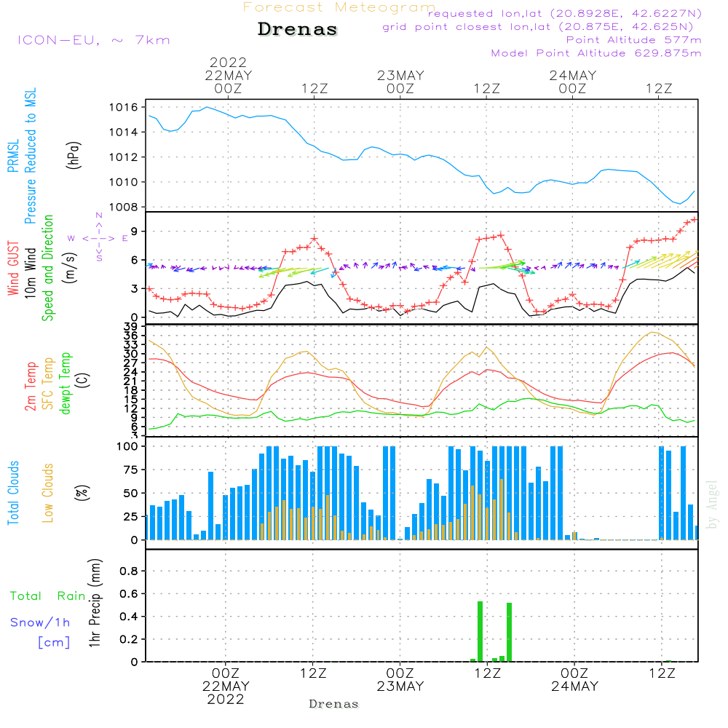Click the '30' value on temperature axis
This screenshot has height=728, width=728.
click(131, 354)
